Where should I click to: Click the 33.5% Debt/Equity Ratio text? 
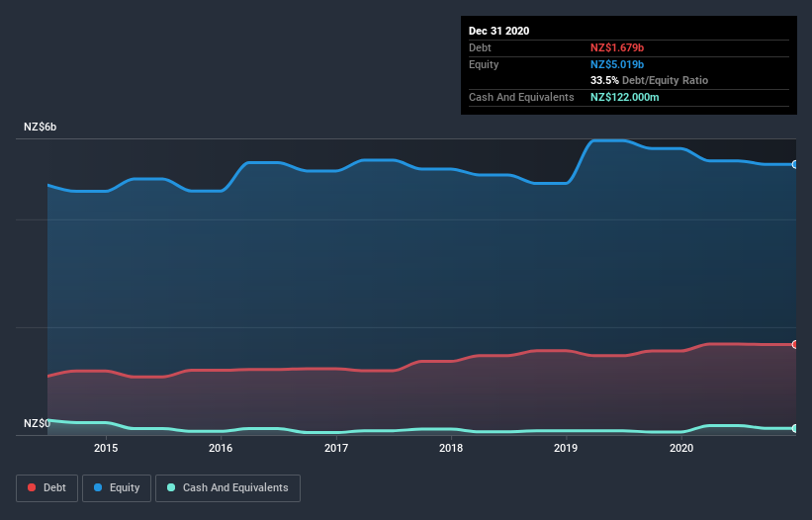click(x=649, y=80)
